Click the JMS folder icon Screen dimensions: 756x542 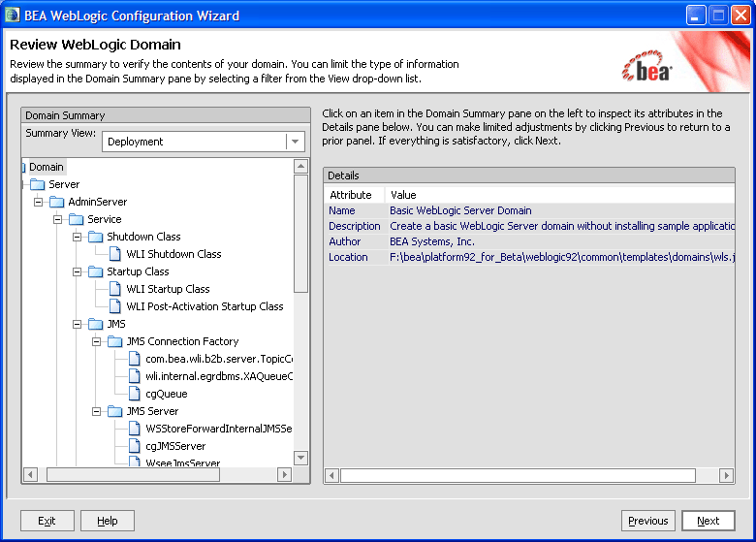95,324
